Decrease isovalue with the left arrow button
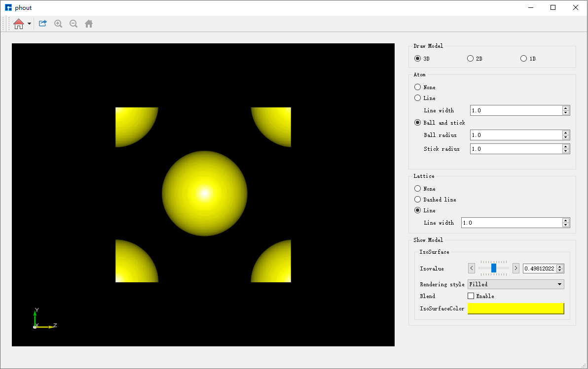588x369 pixels. pyautogui.click(x=471, y=268)
